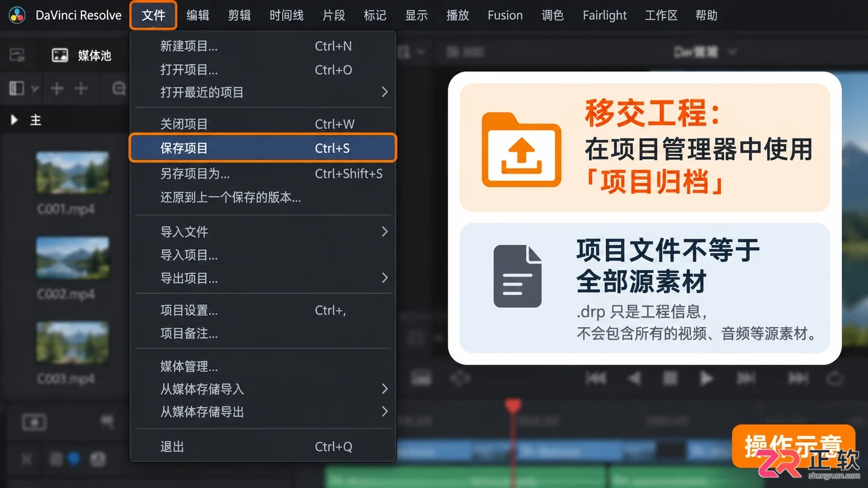
Task: Toggle loop playback icon
Action: [x=835, y=378]
